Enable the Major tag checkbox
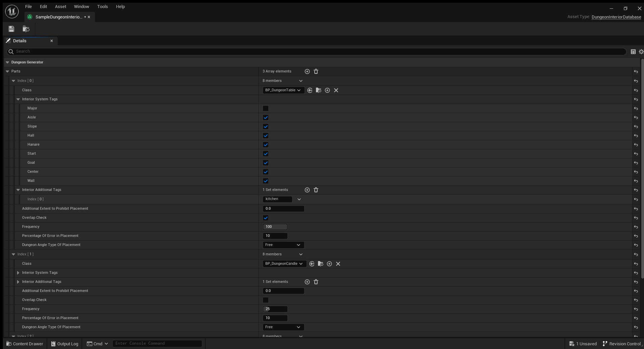The width and height of the screenshot is (644, 349). point(266,108)
